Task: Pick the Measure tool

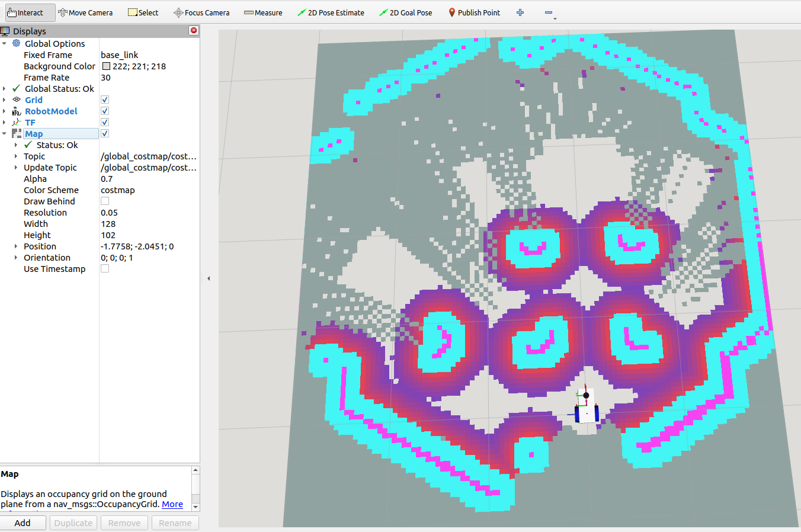Action: click(x=263, y=12)
